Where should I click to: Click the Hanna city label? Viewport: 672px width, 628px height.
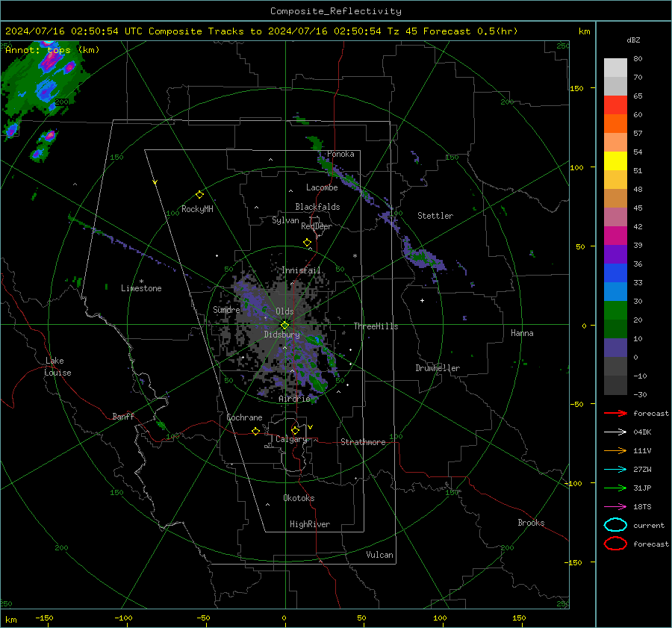(x=522, y=333)
